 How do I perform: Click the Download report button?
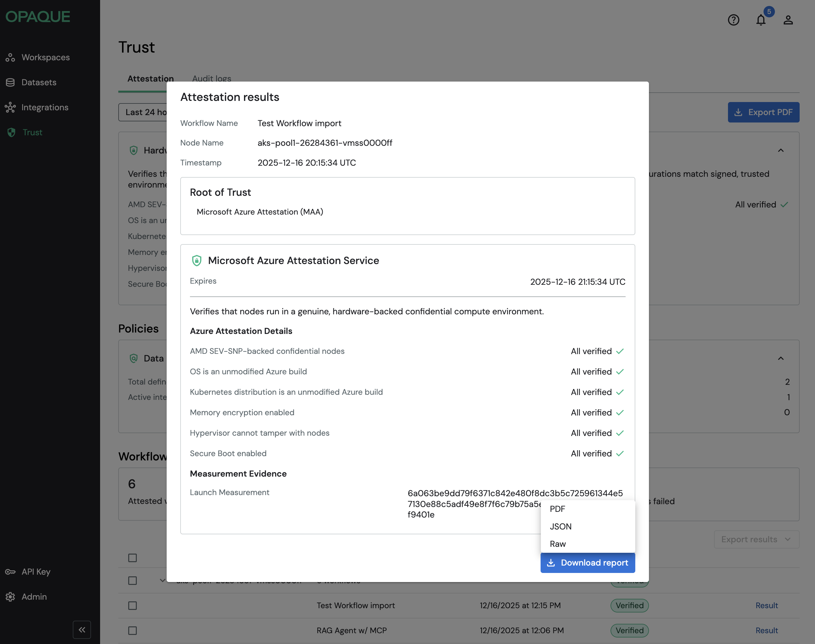588,562
